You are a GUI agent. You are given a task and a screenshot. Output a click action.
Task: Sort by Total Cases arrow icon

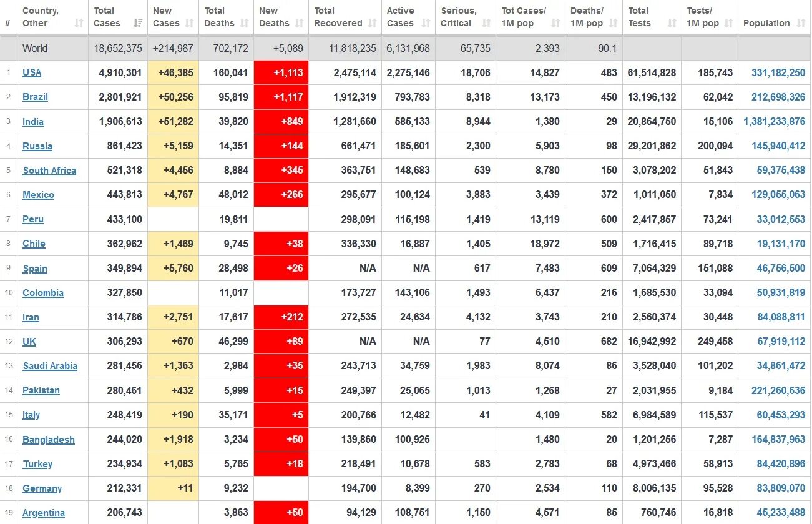coord(138,24)
